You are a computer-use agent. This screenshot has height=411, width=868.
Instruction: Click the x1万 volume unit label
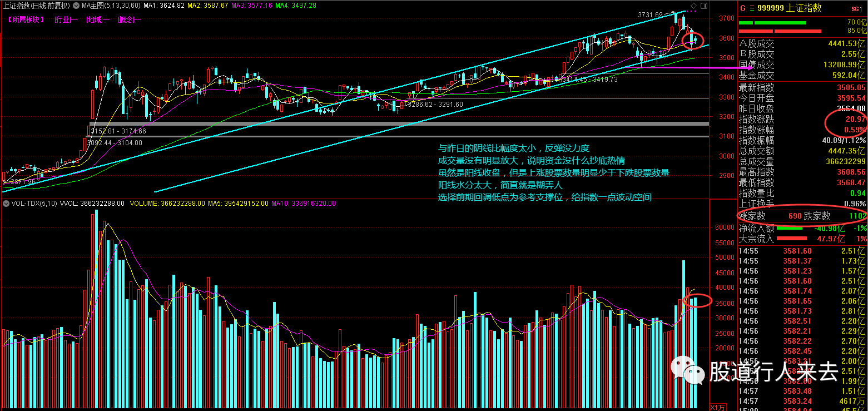pyautogui.click(x=718, y=407)
